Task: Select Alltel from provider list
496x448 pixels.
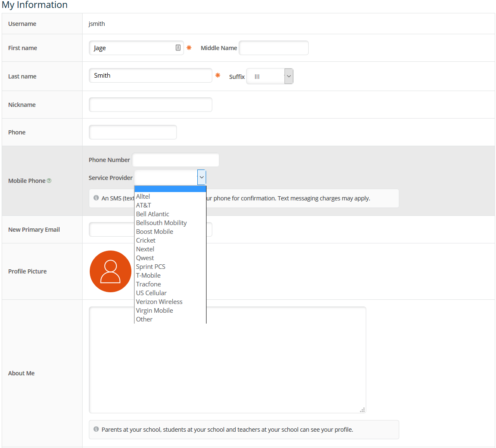Action: tap(143, 197)
